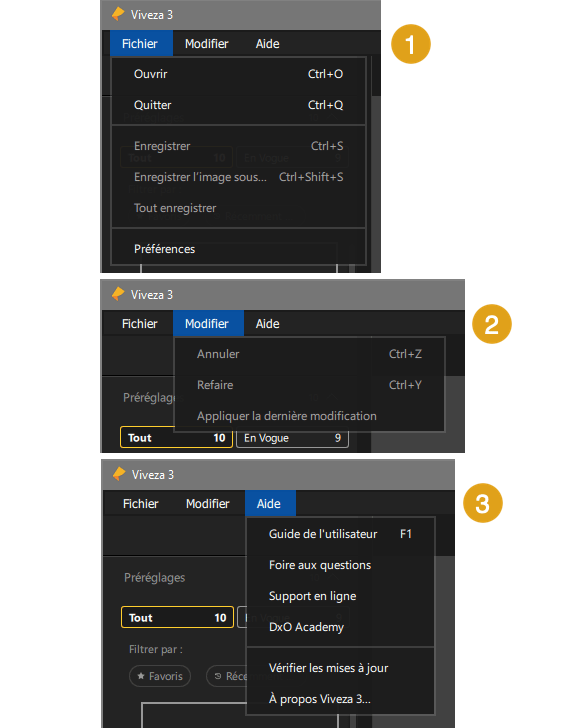Click the highlighted Modifier menu bar item

pyautogui.click(x=208, y=324)
